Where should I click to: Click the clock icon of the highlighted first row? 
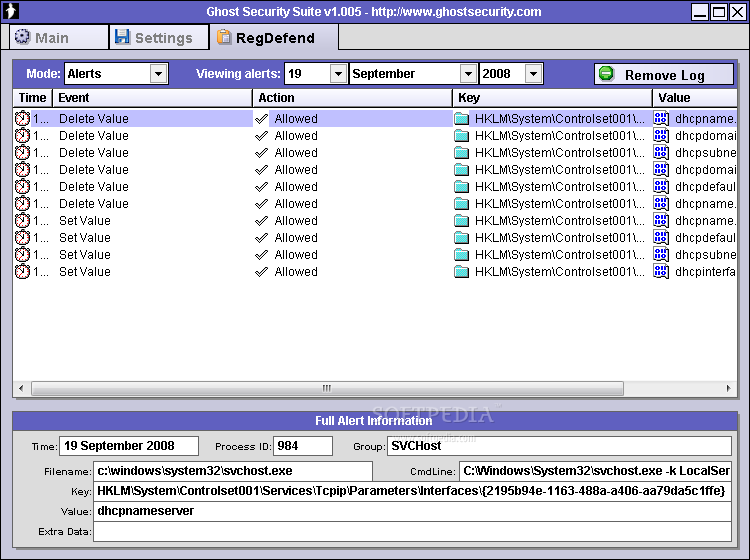pyautogui.click(x=22, y=119)
